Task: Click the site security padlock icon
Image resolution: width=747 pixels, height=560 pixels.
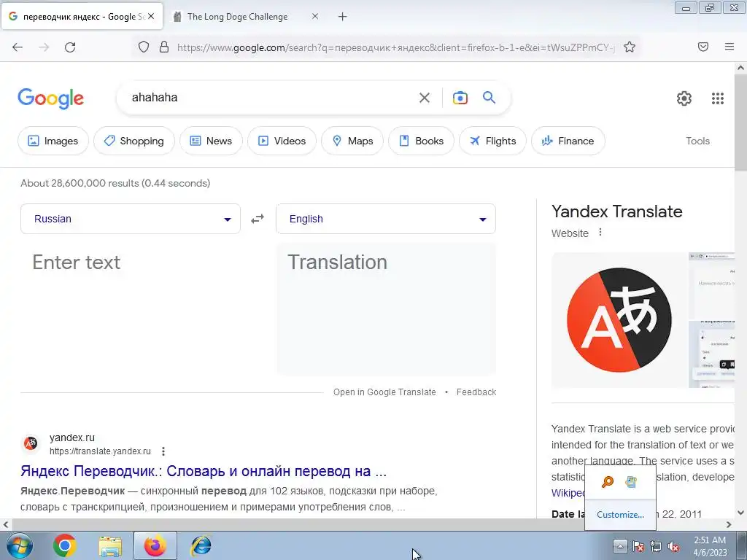Action: [164, 47]
